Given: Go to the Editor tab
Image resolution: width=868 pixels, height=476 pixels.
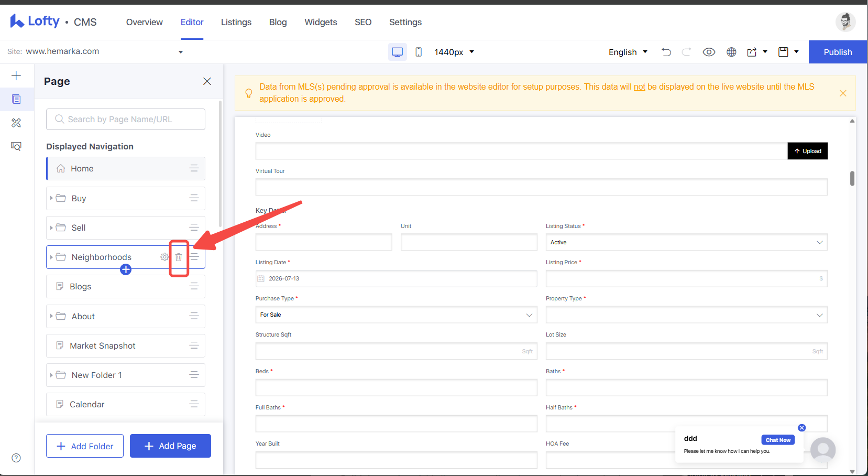Looking at the screenshot, I should (x=192, y=22).
